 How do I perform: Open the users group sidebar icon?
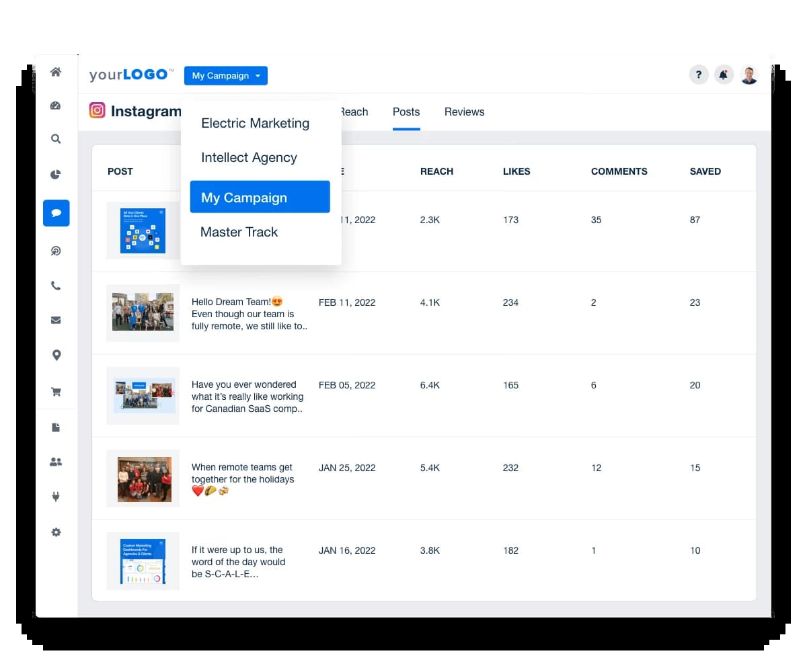point(56,462)
